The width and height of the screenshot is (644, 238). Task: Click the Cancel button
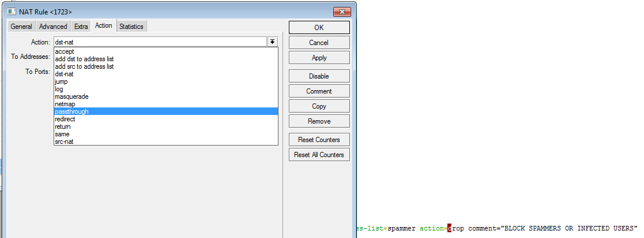point(319,42)
